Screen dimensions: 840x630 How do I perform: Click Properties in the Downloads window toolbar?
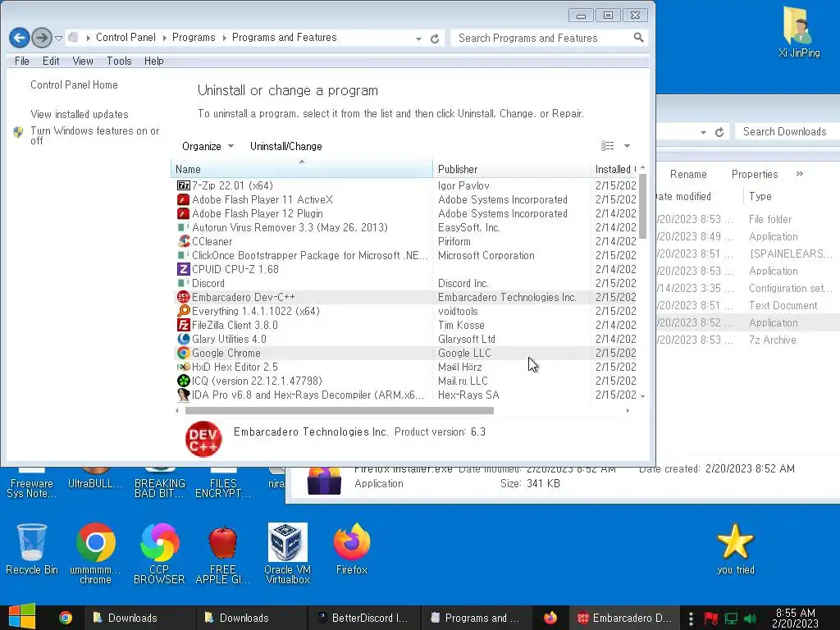(755, 174)
